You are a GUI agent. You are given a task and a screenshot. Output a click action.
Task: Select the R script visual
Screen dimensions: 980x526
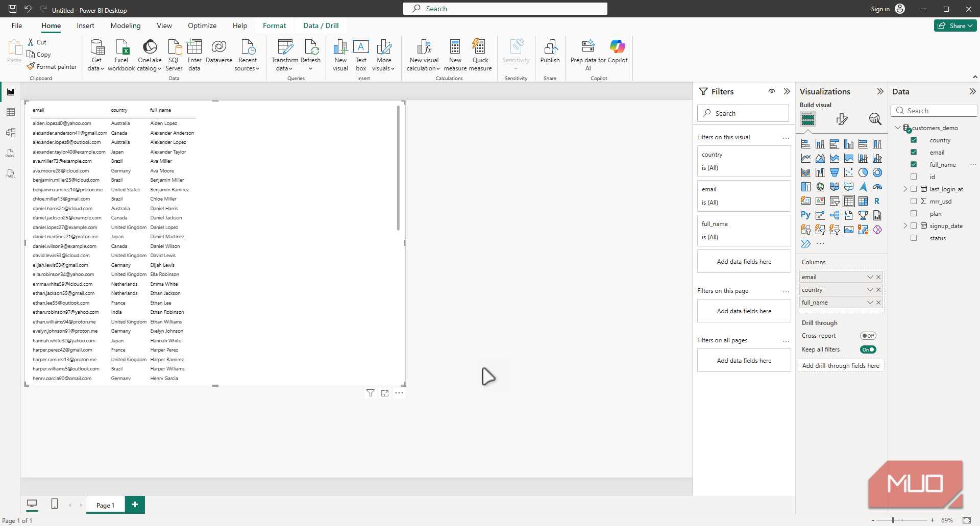(877, 201)
